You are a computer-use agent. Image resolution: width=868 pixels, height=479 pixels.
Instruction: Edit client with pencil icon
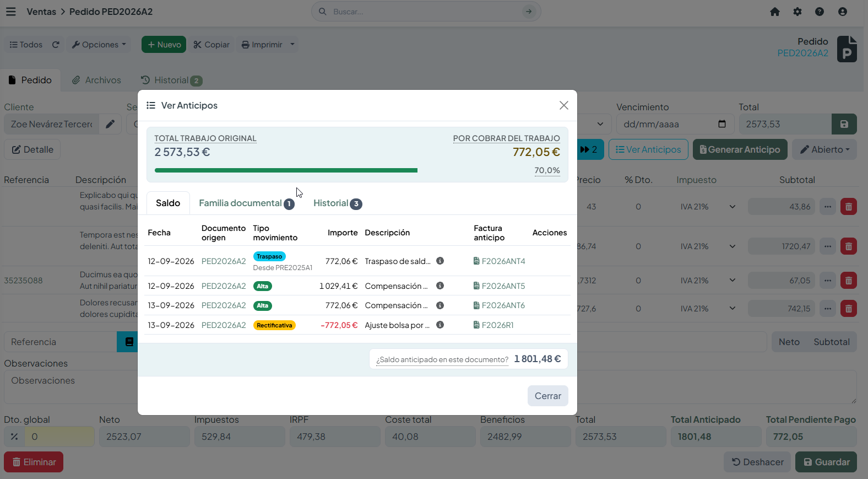tap(110, 124)
